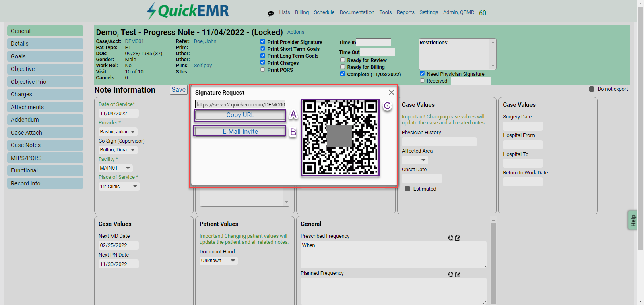Toggle the Complete (11/08/2022) checkbox
This screenshot has height=305, width=644.
click(343, 74)
